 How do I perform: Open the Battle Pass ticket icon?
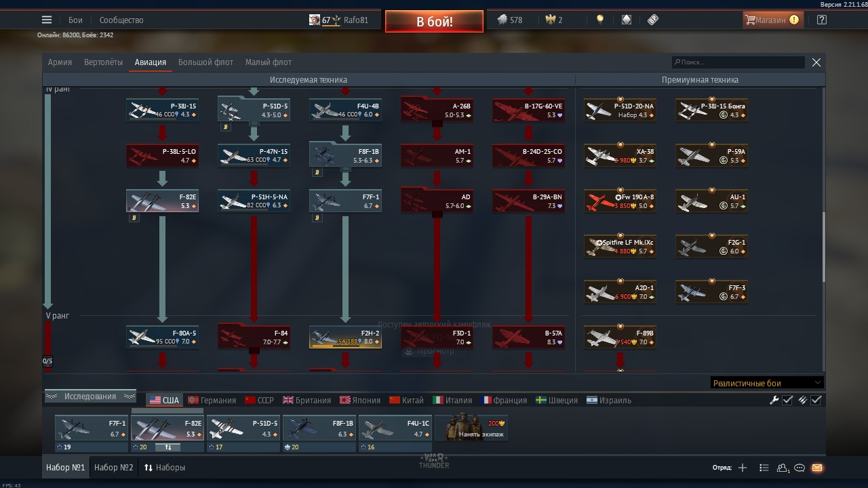(x=653, y=20)
